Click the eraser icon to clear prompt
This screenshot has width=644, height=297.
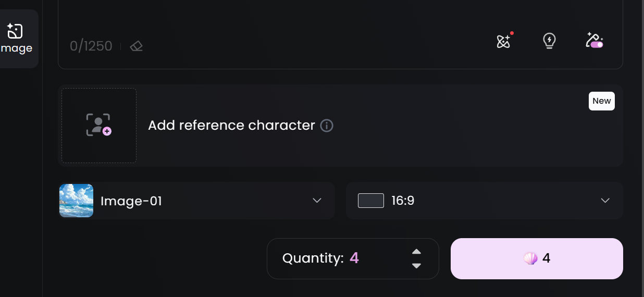click(137, 46)
